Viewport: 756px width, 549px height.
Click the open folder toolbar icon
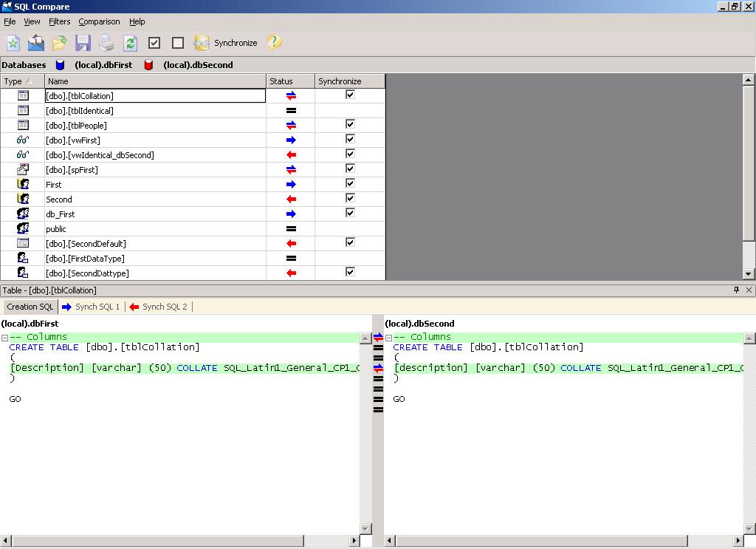pyautogui.click(x=59, y=43)
